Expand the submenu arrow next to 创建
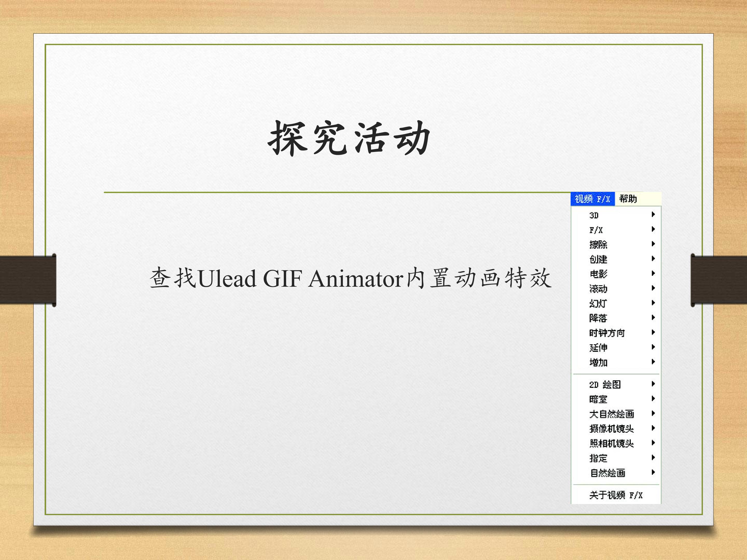Screen dimensions: 747x560 (653, 258)
